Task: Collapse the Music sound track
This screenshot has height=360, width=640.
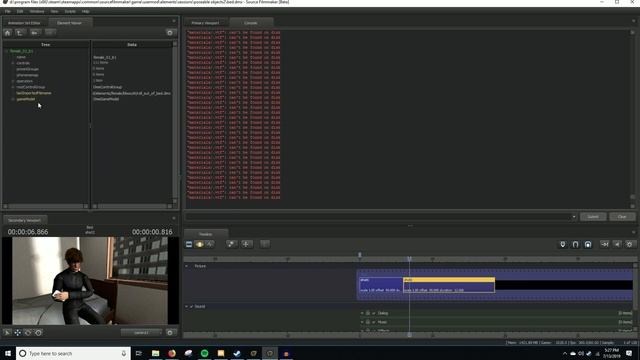Action: pos(362,322)
